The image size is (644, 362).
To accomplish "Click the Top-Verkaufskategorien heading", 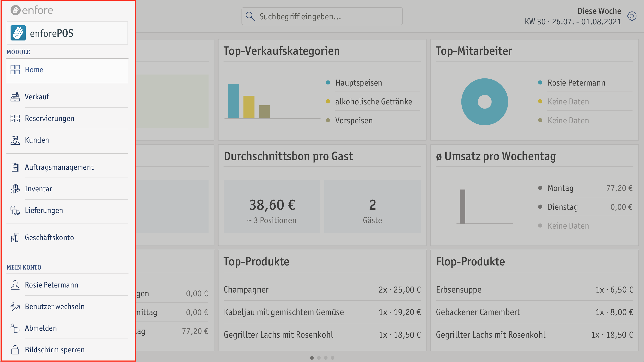I will [x=282, y=51].
